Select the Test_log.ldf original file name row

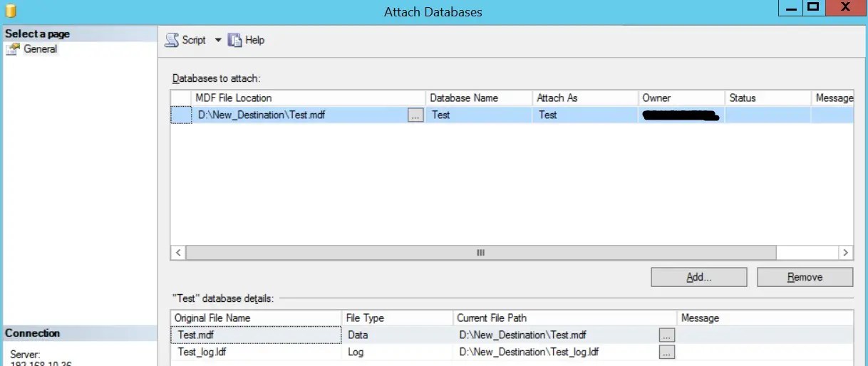(256, 352)
